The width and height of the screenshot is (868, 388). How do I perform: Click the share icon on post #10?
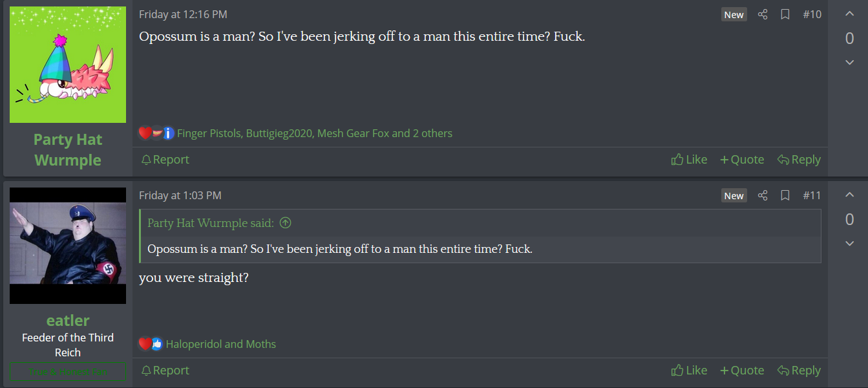(763, 14)
